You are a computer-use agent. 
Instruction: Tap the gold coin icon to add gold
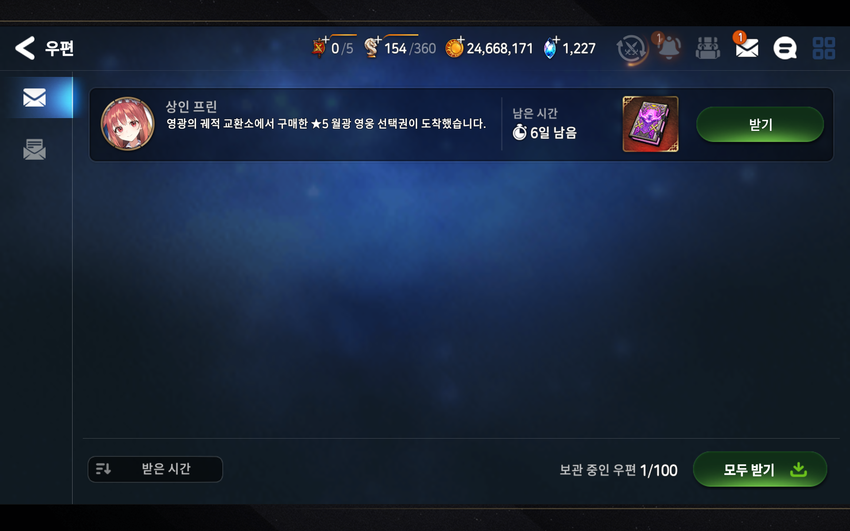click(x=454, y=48)
